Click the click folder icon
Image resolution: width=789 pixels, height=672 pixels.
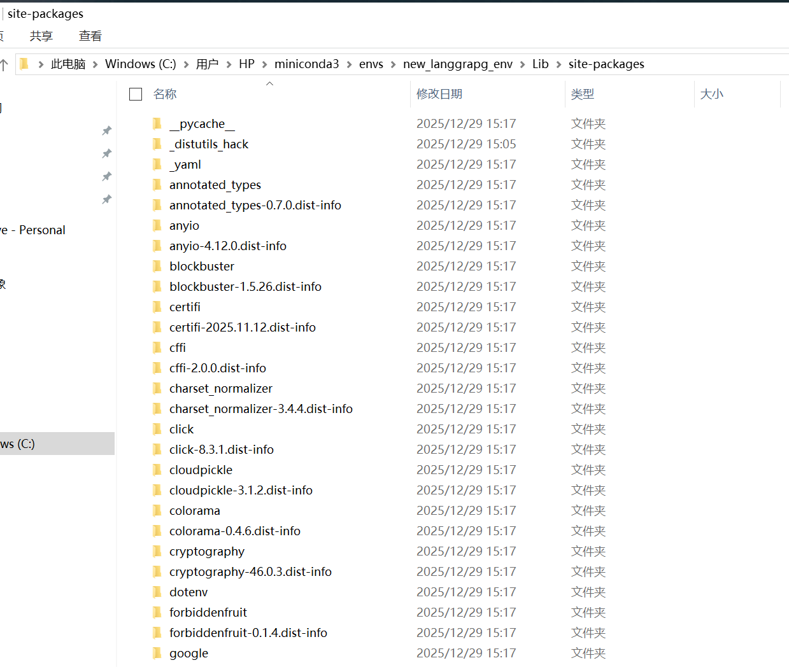click(x=157, y=429)
